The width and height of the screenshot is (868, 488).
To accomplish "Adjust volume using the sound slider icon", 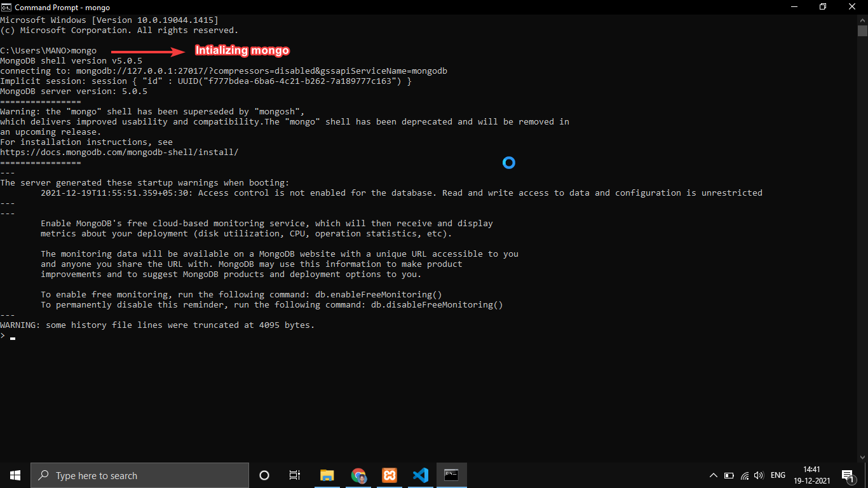I will click(x=759, y=475).
